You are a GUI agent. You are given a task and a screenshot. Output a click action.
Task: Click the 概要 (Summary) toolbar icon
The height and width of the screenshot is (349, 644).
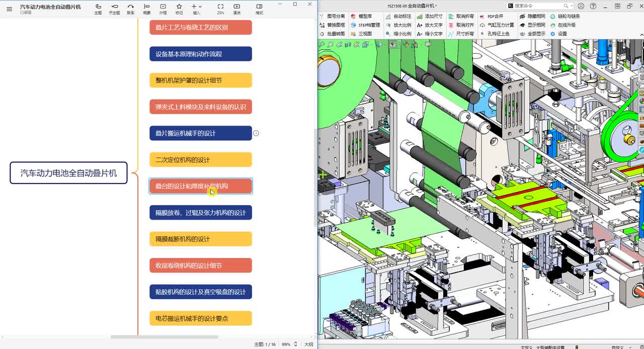pyautogui.click(x=147, y=9)
